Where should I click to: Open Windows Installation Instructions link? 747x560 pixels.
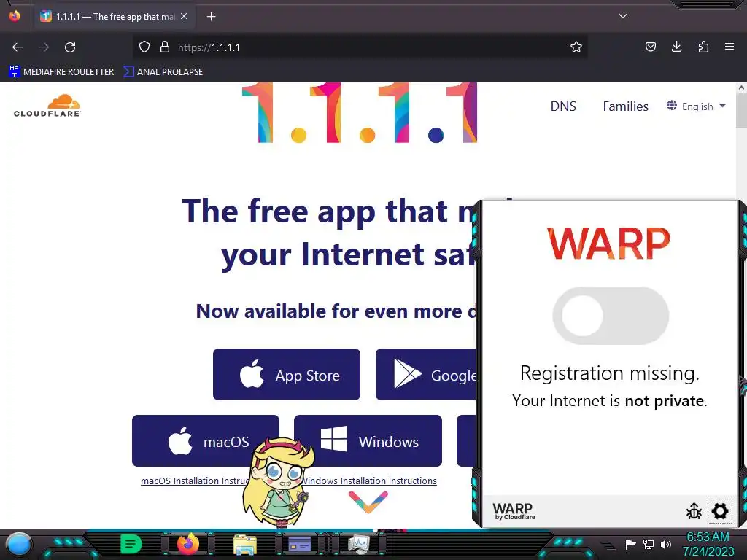370,481
